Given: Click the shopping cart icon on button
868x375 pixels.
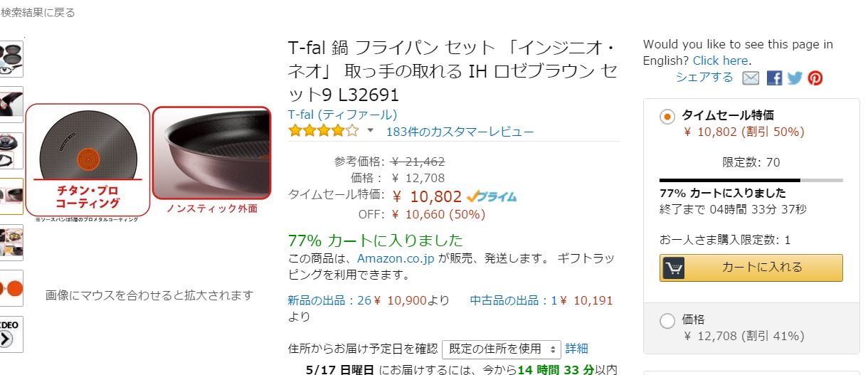Looking at the screenshot, I should [673, 268].
